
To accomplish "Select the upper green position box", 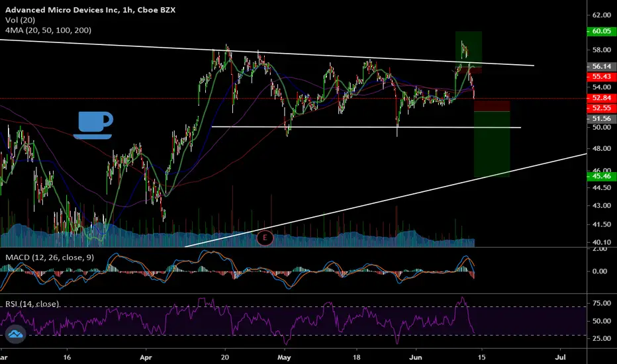I will (x=469, y=49).
